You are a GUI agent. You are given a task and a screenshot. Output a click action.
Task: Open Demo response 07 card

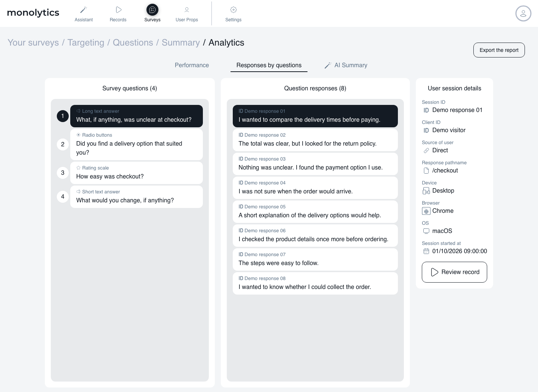click(x=315, y=259)
